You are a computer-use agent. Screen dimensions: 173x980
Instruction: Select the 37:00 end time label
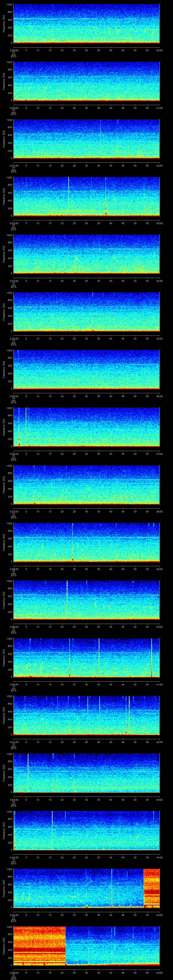click(x=160, y=454)
